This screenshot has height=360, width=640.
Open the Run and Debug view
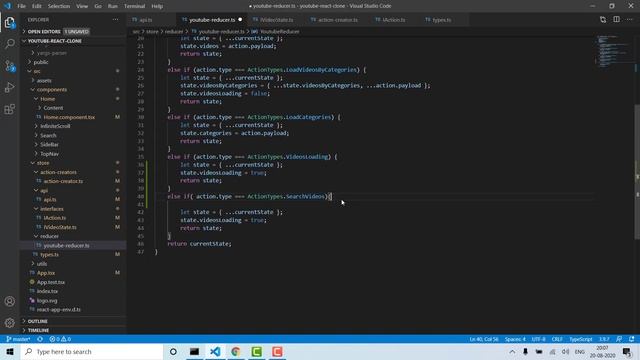tap(10, 87)
